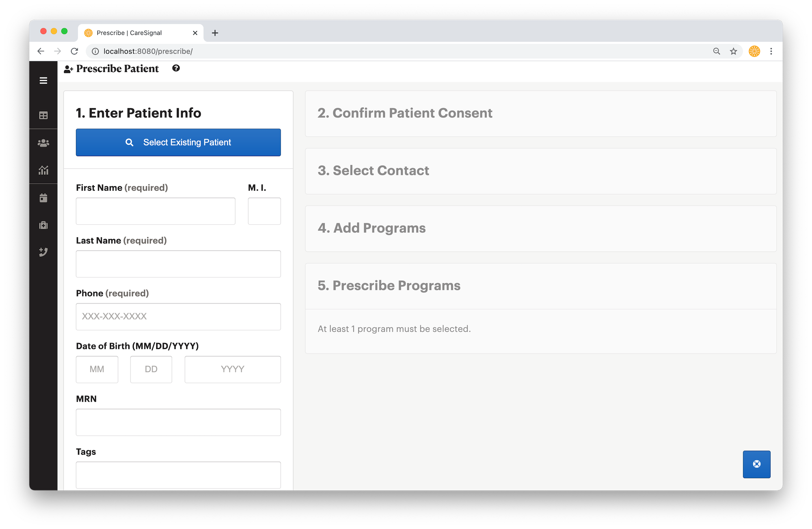The height and width of the screenshot is (529, 812).
Task: Open the analytics chart icon in the sidebar
Action: (x=43, y=170)
